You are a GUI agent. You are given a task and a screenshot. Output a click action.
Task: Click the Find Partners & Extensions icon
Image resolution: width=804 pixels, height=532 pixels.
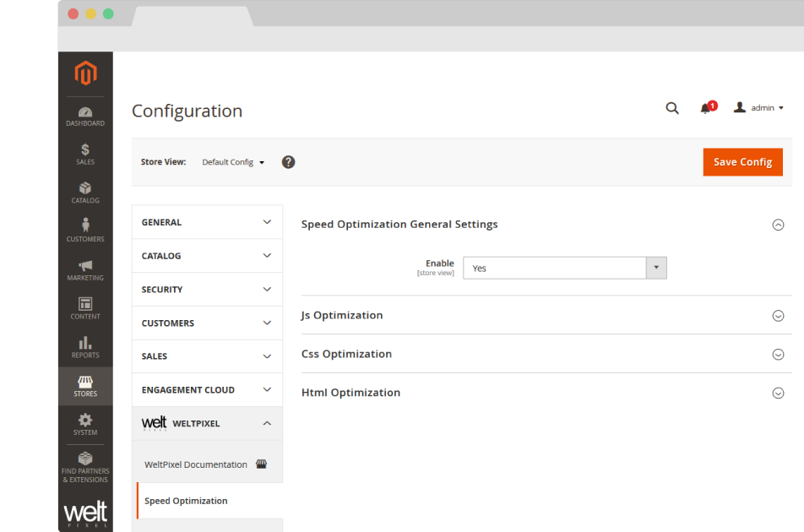click(x=84, y=465)
